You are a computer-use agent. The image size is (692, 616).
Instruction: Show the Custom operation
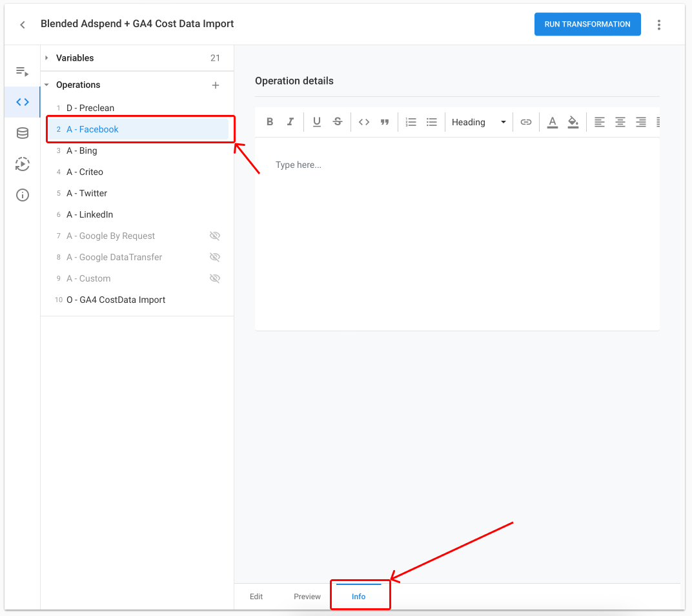(x=215, y=278)
